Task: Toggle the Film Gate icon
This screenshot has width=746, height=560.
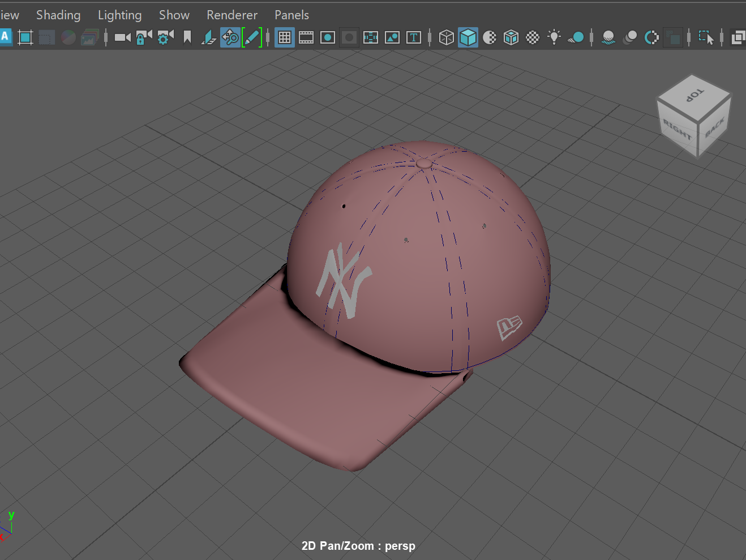Action: coord(306,37)
